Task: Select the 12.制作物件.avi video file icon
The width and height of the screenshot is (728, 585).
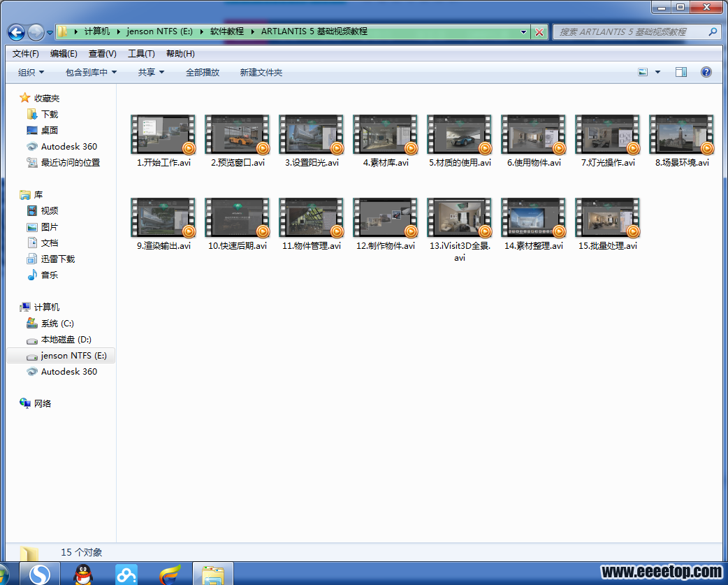Action: [x=386, y=217]
